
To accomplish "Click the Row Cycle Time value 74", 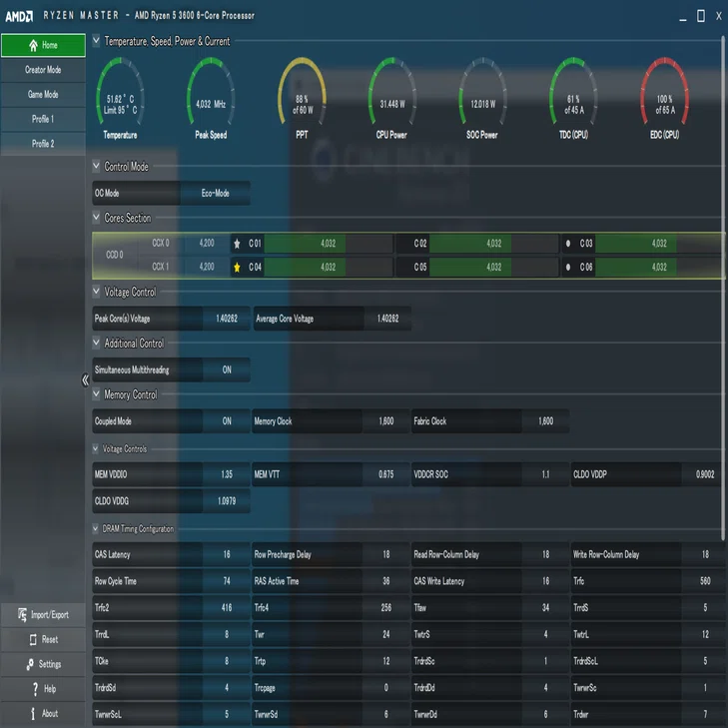I will coord(227,581).
